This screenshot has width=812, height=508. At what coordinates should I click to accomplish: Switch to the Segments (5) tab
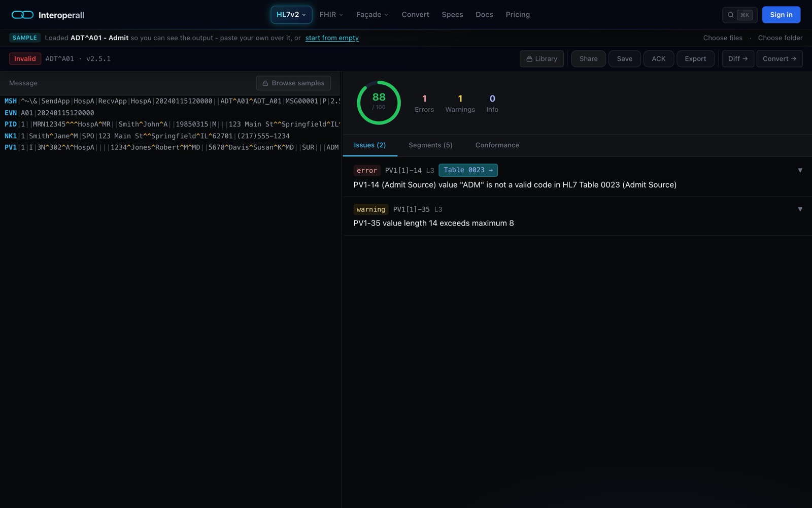click(x=430, y=145)
